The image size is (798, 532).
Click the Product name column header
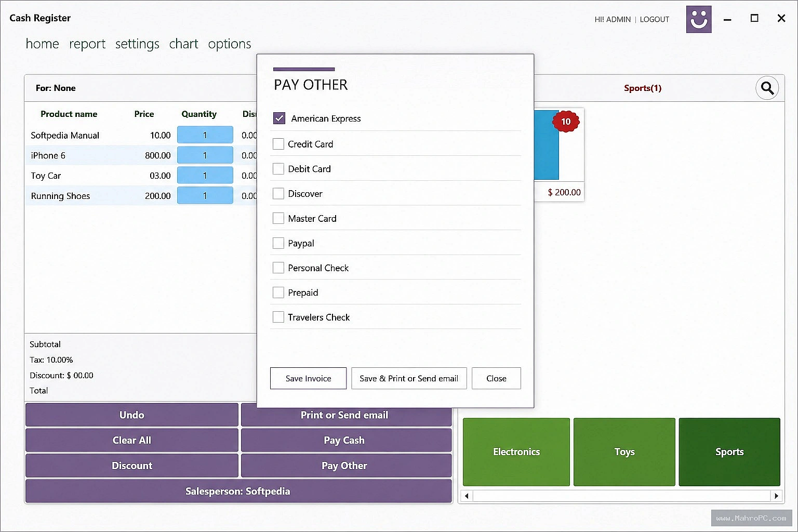69,114
